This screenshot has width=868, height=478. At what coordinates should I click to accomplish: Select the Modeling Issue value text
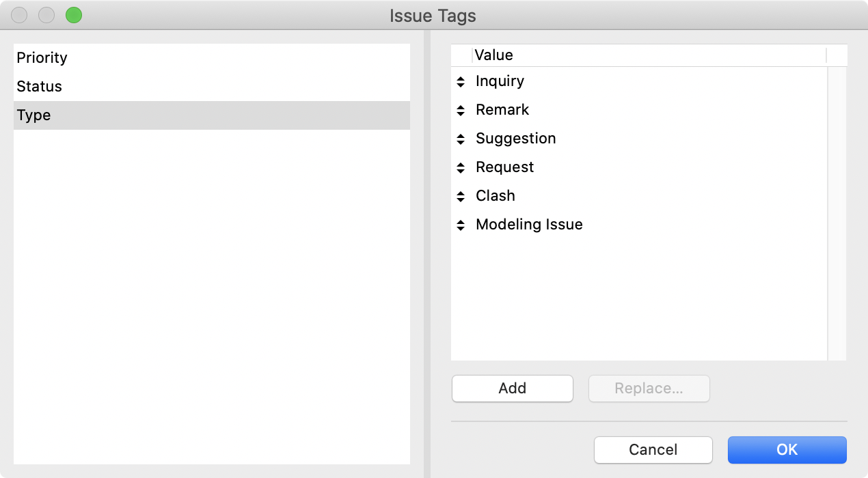(x=529, y=225)
